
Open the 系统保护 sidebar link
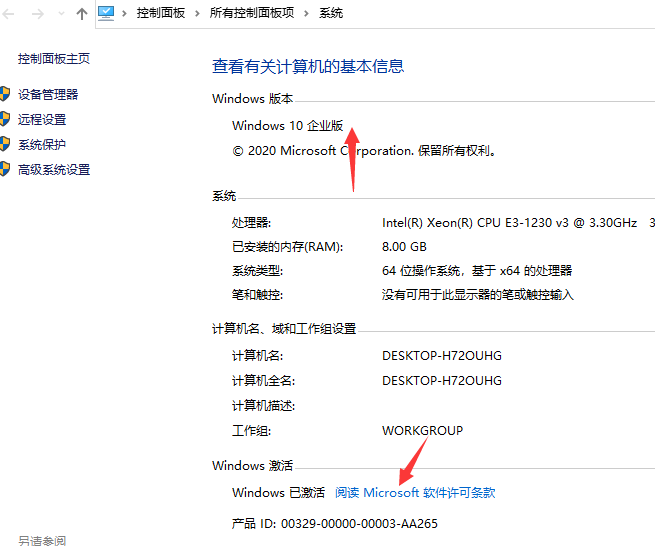point(42,145)
